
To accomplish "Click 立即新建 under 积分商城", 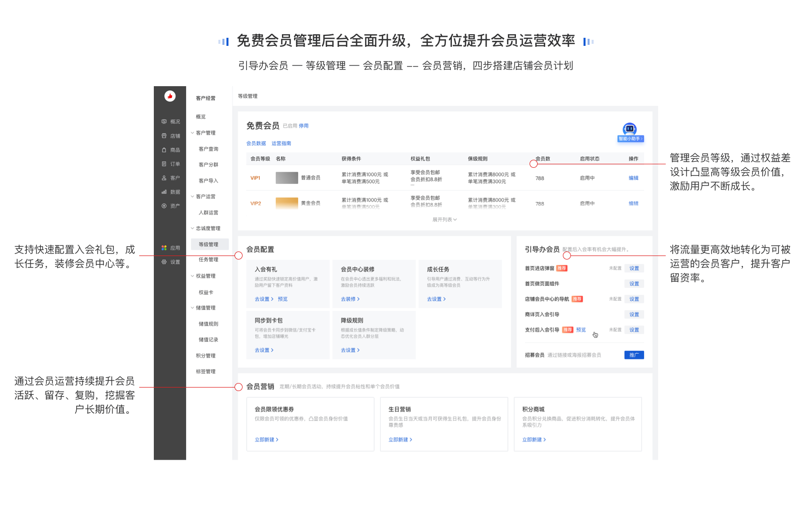I will (534, 440).
